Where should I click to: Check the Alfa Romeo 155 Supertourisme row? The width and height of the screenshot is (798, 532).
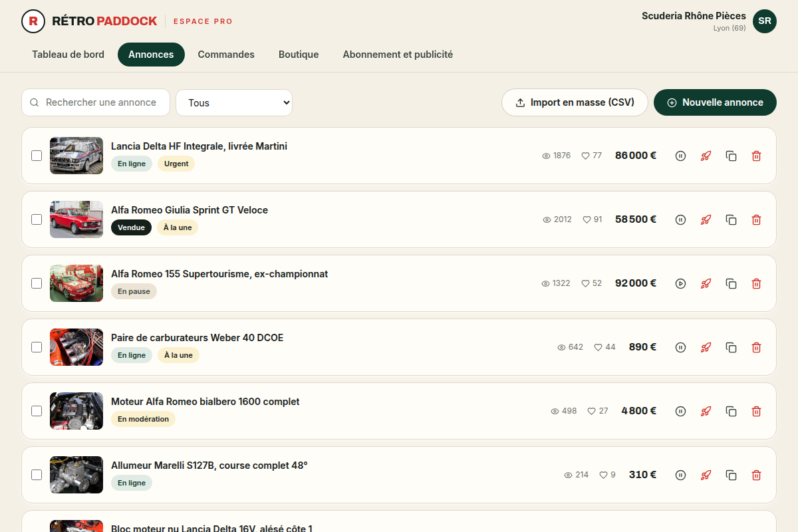tap(37, 283)
